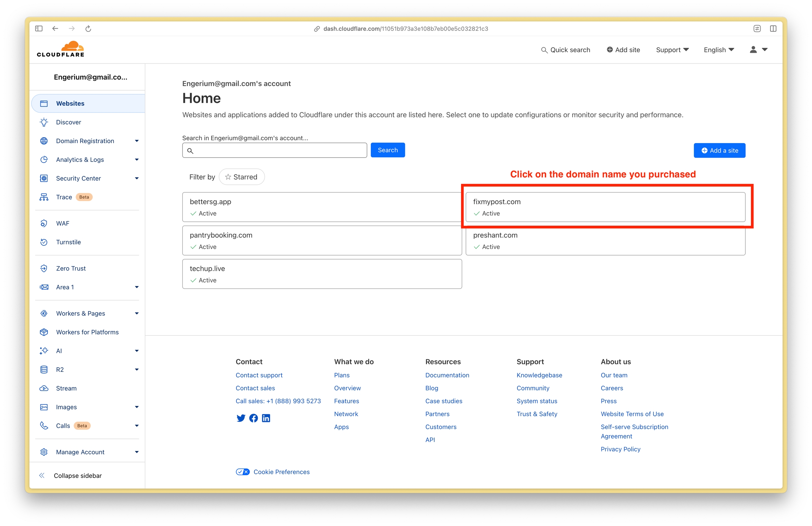Click the Area 1 envelope icon
The height and width of the screenshot is (526, 812).
pos(44,287)
